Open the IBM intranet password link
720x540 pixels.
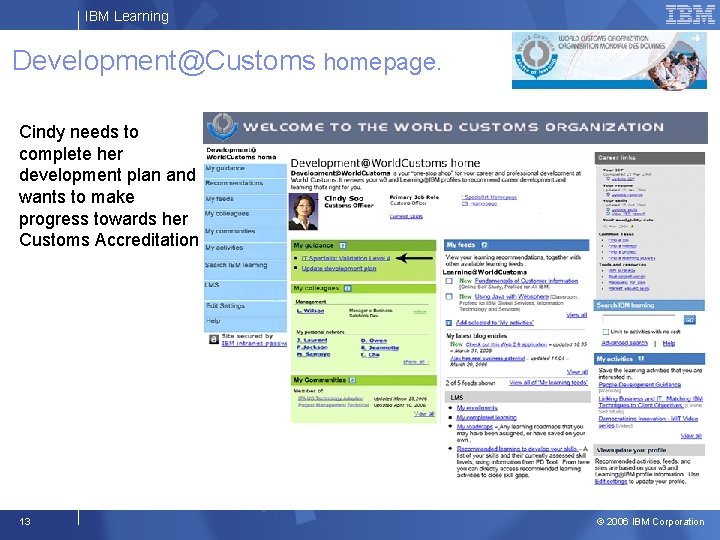point(254,343)
